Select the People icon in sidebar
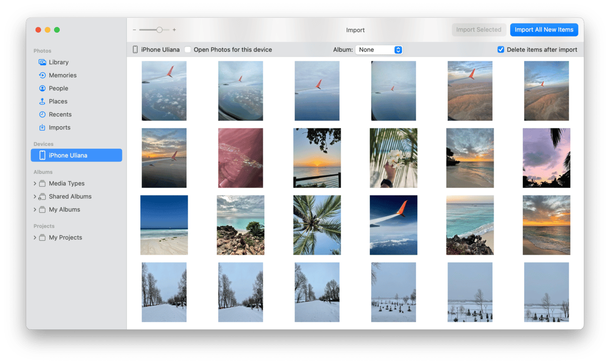 [43, 88]
